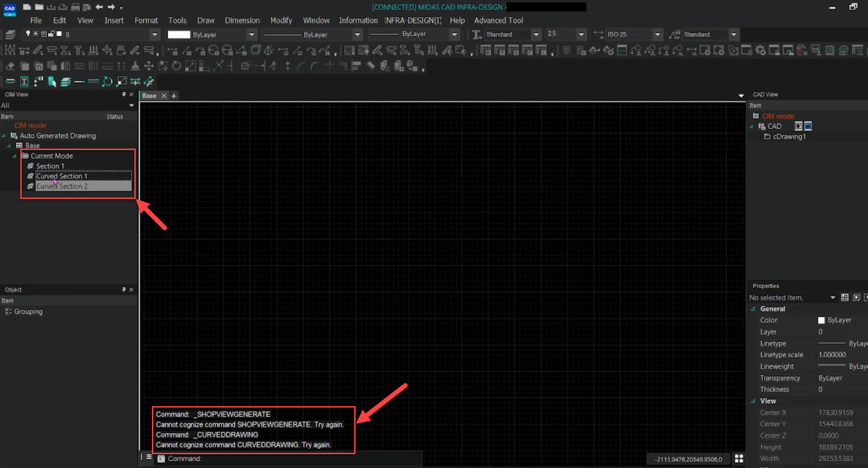The image size is (868, 468).
Task: Select Section 1 in CIM tree
Action: [50, 166]
